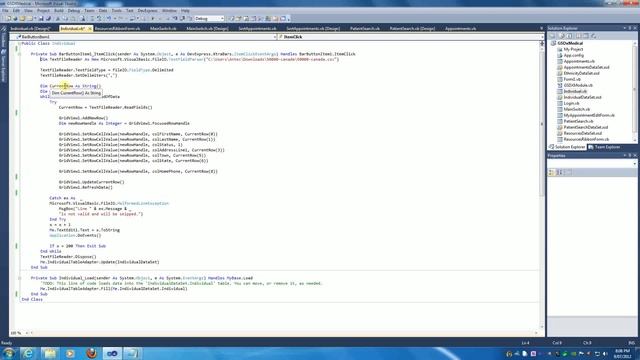Switch to the Solution Explorer bottom tab
Viewport: 640px width, 360px height.
pyautogui.click(x=567, y=147)
